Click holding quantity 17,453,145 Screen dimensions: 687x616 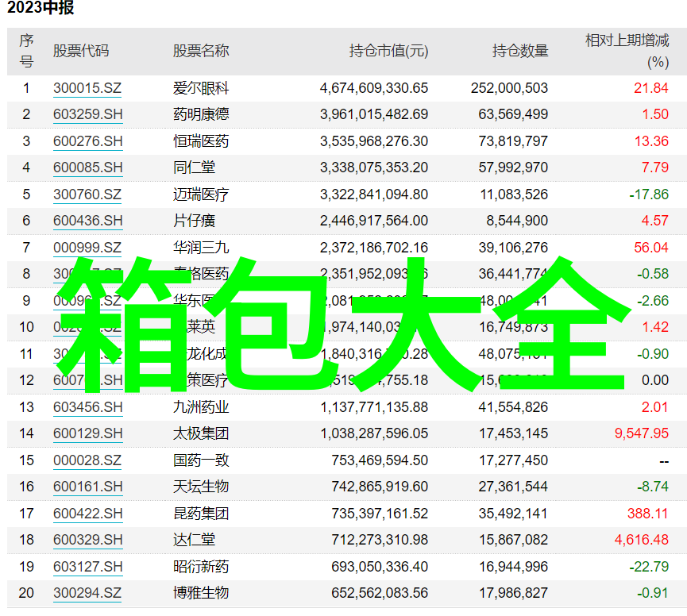click(x=513, y=433)
